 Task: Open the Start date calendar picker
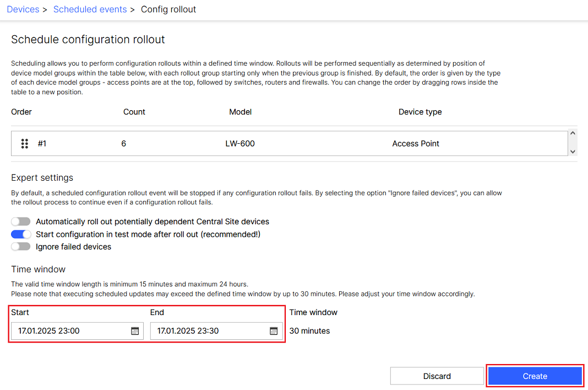(135, 331)
